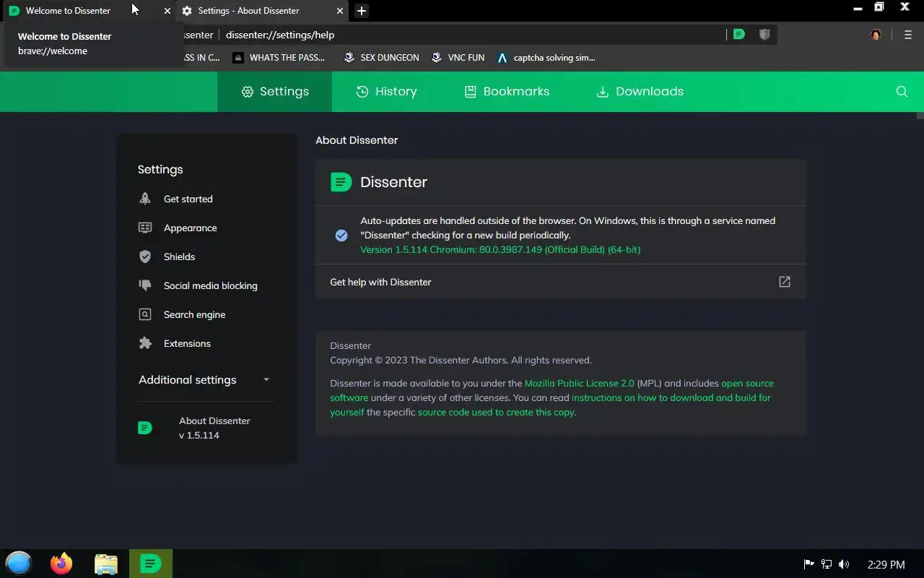Click the network icon in system tray
924x578 pixels.
tap(827, 564)
